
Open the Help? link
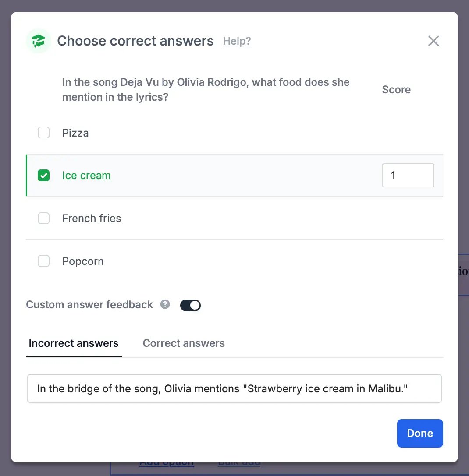click(237, 41)
